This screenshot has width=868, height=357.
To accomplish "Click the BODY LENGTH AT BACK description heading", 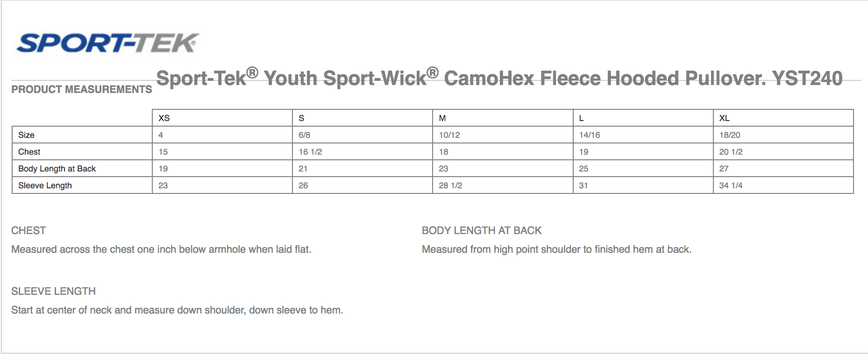I will pyautogui.click(x=482, y=231).
